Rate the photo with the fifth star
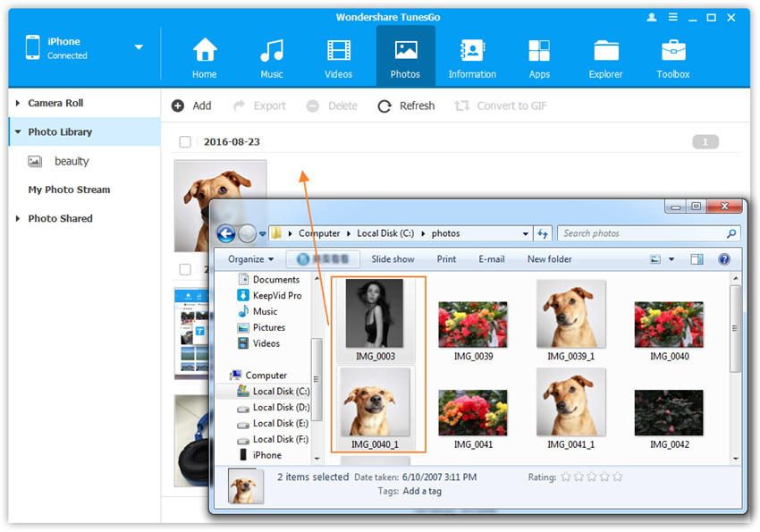The width and height of the screenshot is (760, 532). pyautogui.click(x=617, y=477)
